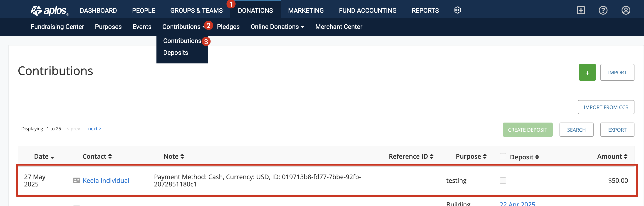
Task: Click the contact card icon beside Keela Individual
Action: coord(77,181)
